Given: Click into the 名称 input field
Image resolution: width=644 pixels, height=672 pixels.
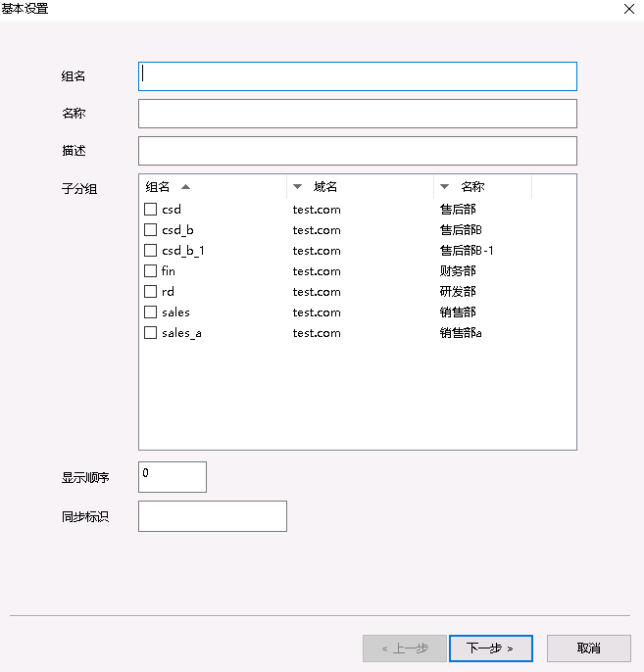Looking at the screenshot, I should click(357, 114).
